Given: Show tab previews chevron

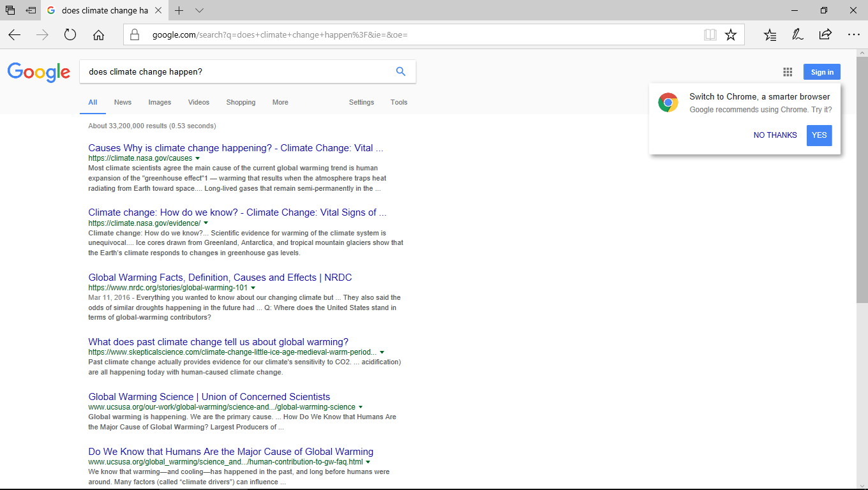Looking at the screenshot, I should pyautogui.click(x=200, y=10).
